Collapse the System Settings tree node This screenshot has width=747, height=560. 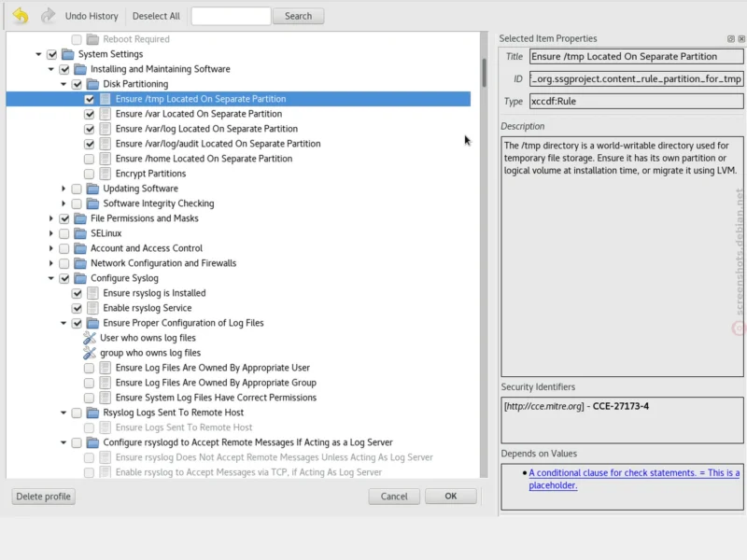point(38,54)
